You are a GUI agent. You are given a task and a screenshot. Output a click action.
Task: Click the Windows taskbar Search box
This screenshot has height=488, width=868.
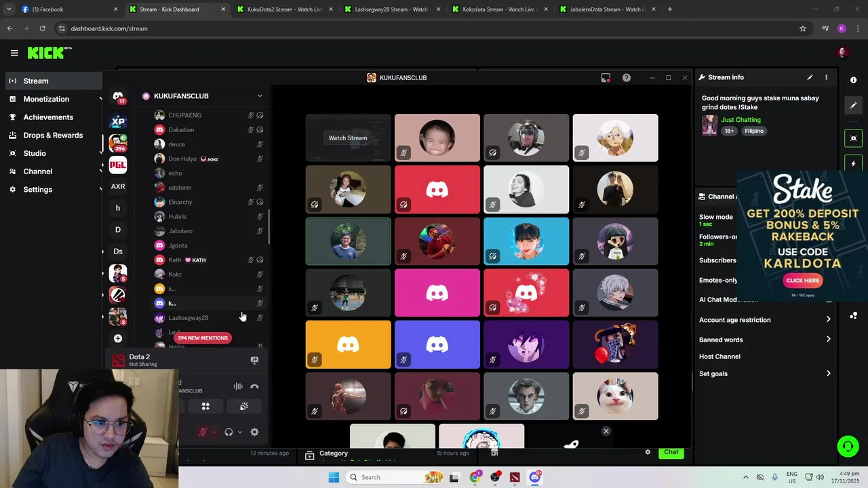395,477
